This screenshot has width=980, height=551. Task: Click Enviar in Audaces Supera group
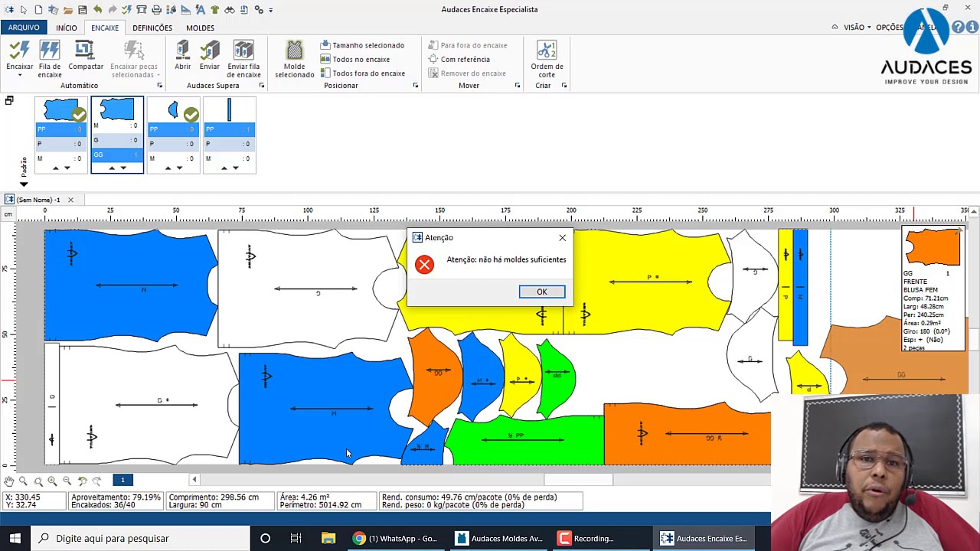[210, 55]
